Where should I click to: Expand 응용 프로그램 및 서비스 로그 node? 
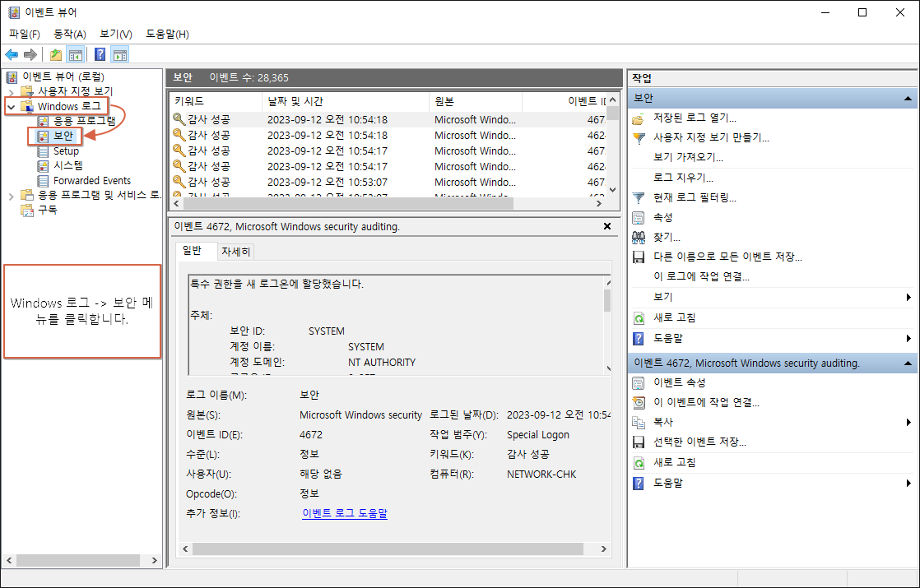click(12, 196)
